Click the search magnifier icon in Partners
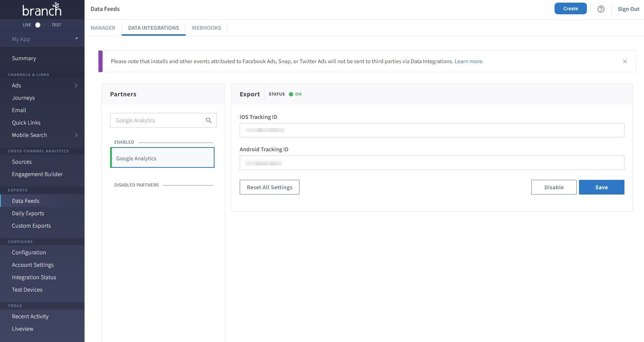Viewport: 644px width, 342px height. click(209, 120)
